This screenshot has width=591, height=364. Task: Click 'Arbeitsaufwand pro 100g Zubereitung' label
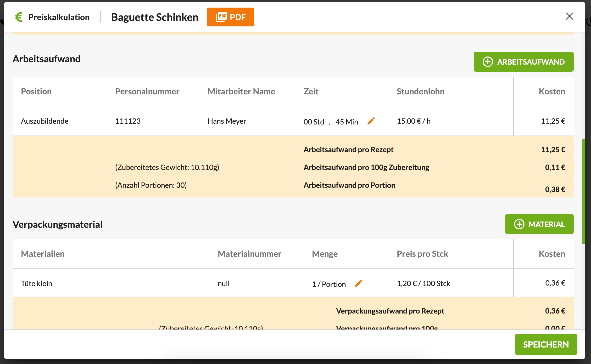tap(366, 167)
